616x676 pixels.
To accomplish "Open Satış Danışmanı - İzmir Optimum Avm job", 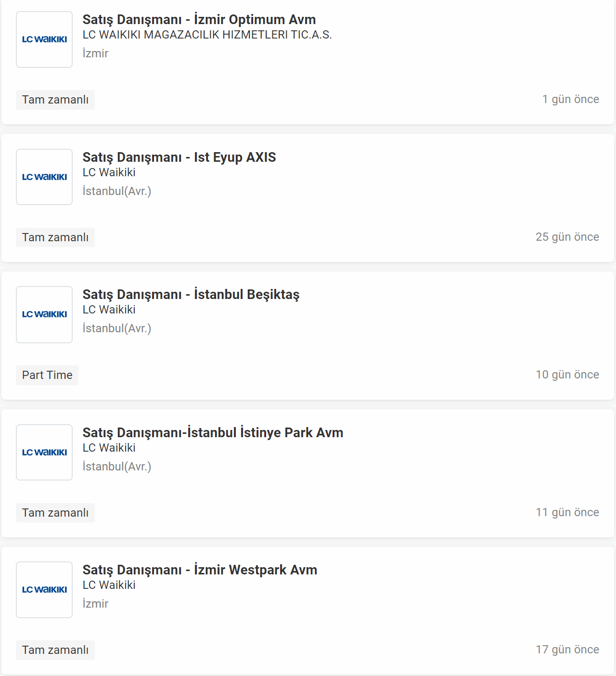I will [199, 20].
